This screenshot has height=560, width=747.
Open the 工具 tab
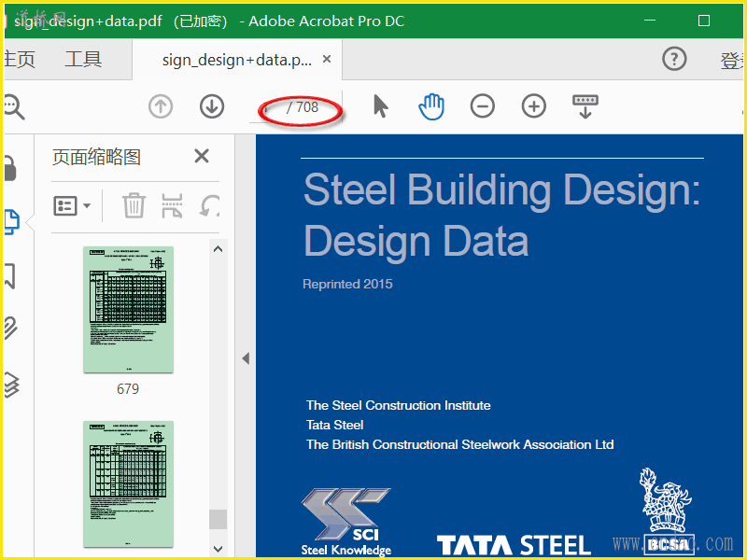pos(83,60)
